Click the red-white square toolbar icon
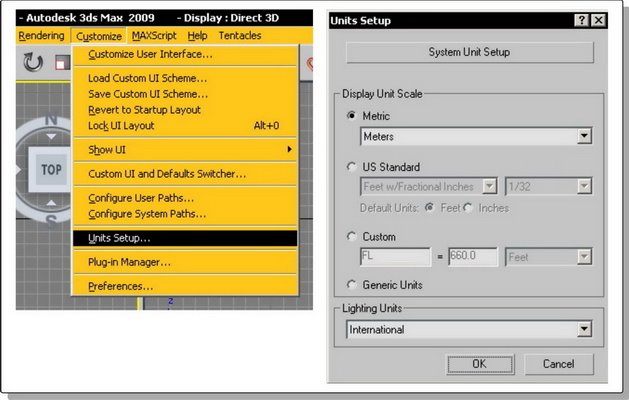Screen dimensions: 629x400 (x=63, y=63)
